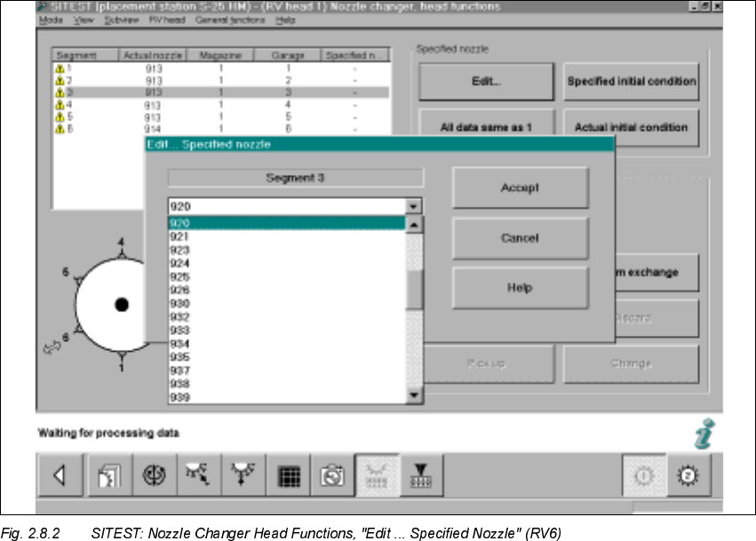Click the nozzle down arrow icon

click(x=243, y=475)
